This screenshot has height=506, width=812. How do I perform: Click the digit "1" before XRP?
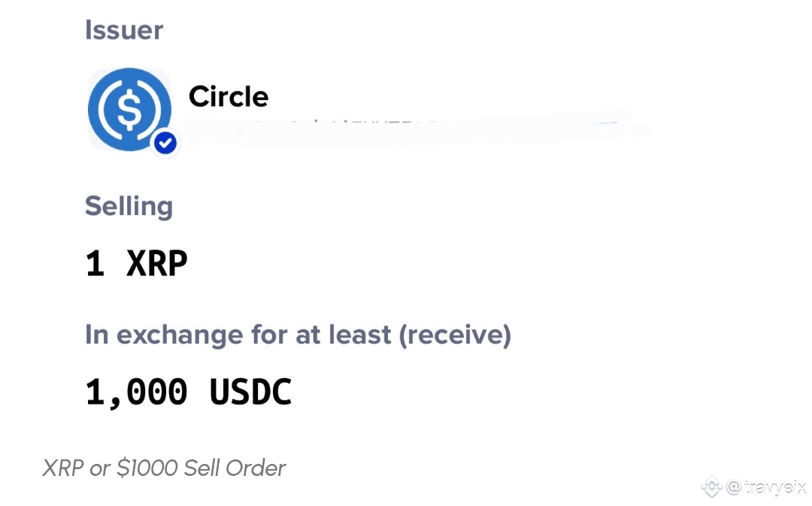pos(95,264)
